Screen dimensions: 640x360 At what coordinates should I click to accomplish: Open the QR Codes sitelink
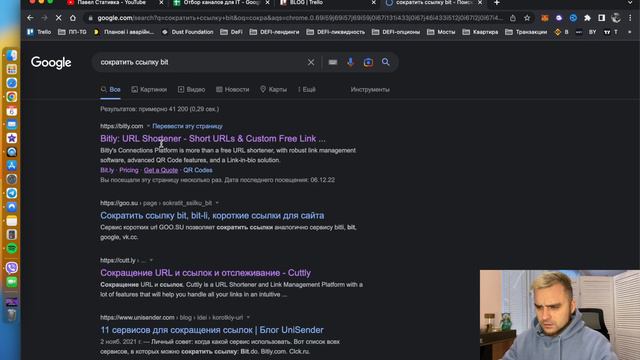pyautogui.click(x=198, y=170)
